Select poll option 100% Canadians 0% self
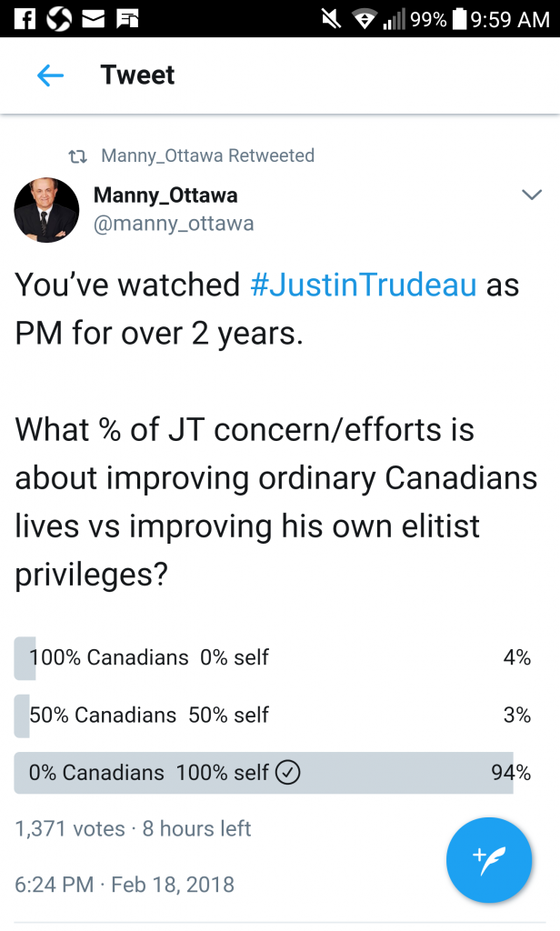Image resolution: width=560 pixels, height=931 pixels. 273,658
